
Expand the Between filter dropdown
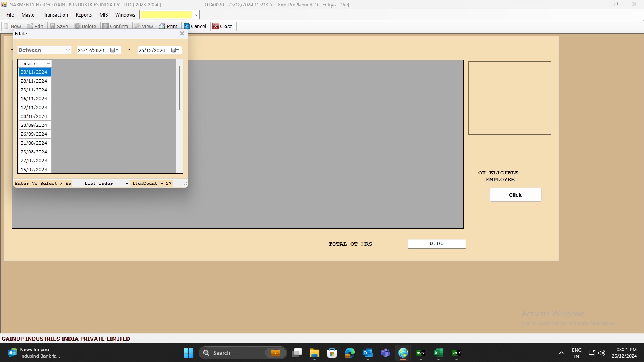[x=68, y=50]
